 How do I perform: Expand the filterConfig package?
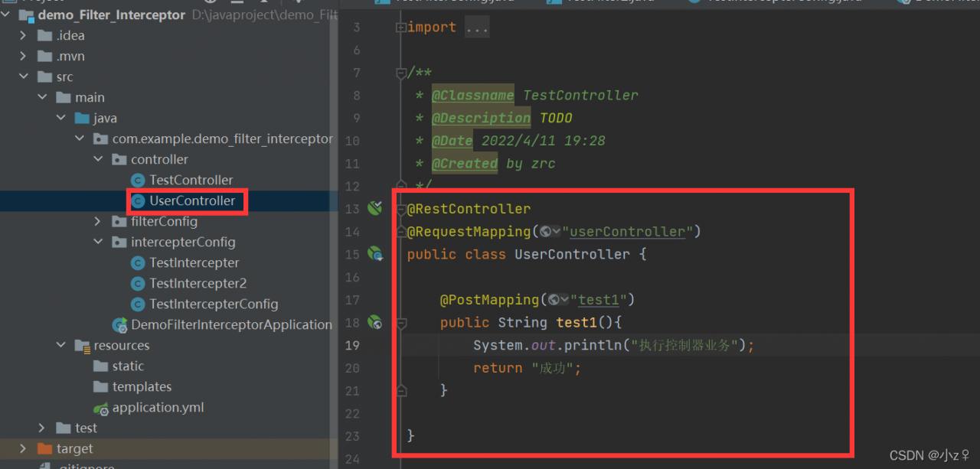(97, 222)
